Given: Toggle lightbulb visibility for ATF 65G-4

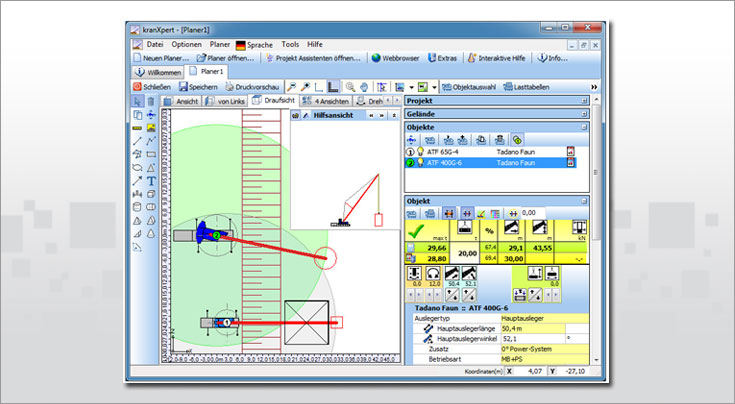Looking at the screenshot, I should point(420,151).
